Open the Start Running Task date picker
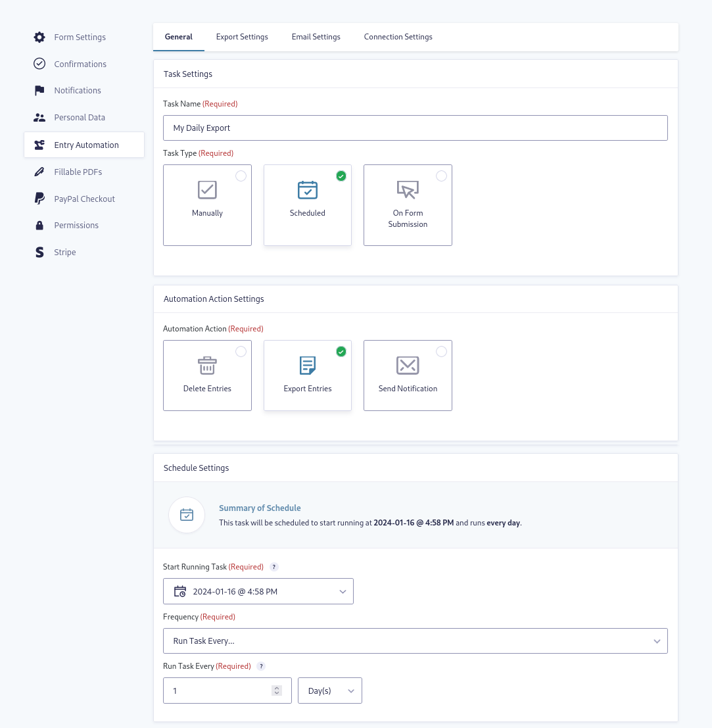 (x=258, y=591)
